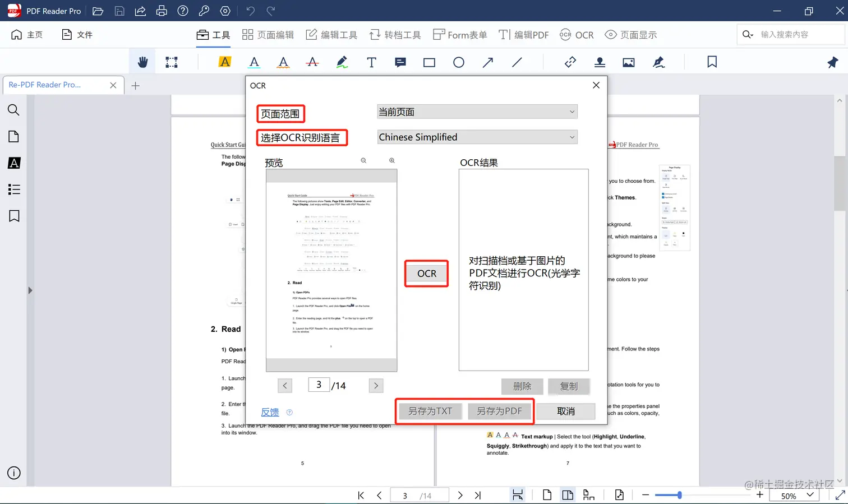Cancel the OCR dialog with 取消

coord(566,411)
